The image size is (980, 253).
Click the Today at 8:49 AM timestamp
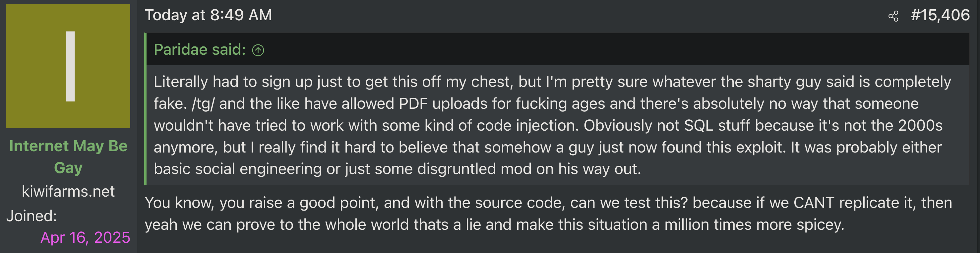point(208,15)
